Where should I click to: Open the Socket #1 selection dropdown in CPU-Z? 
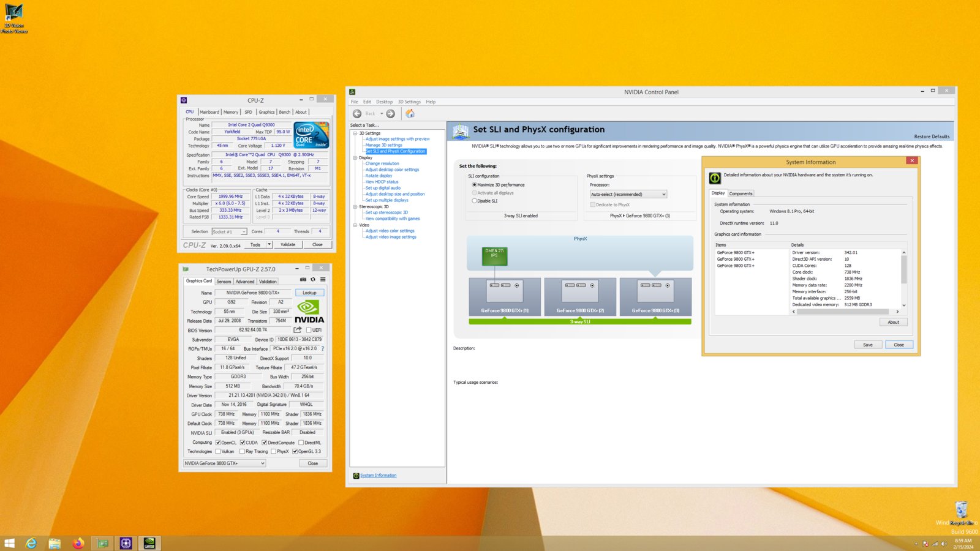point(229,231)
